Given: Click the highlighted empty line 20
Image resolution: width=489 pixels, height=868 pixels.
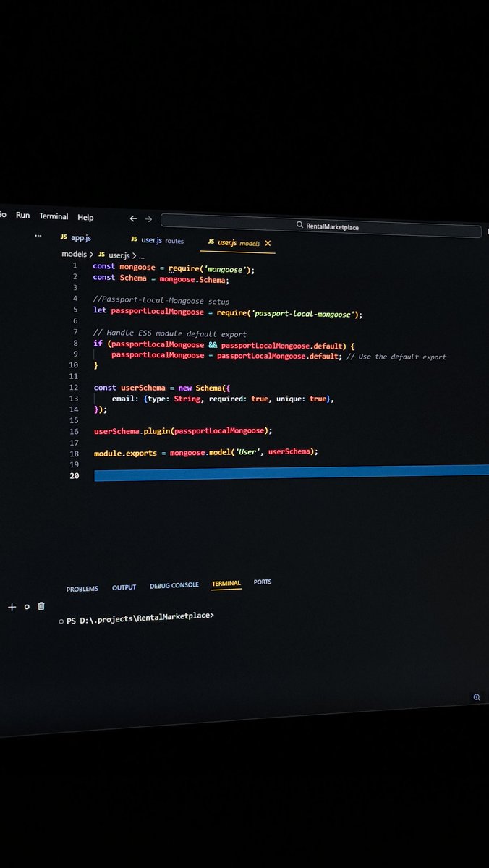Looking at the screenshot, I should coord(292,472).
